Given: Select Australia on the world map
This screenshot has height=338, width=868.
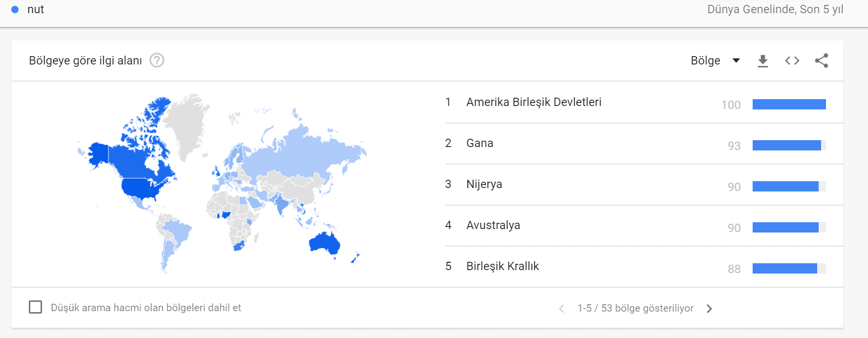Looking at the screenshot, I should 323,244.
